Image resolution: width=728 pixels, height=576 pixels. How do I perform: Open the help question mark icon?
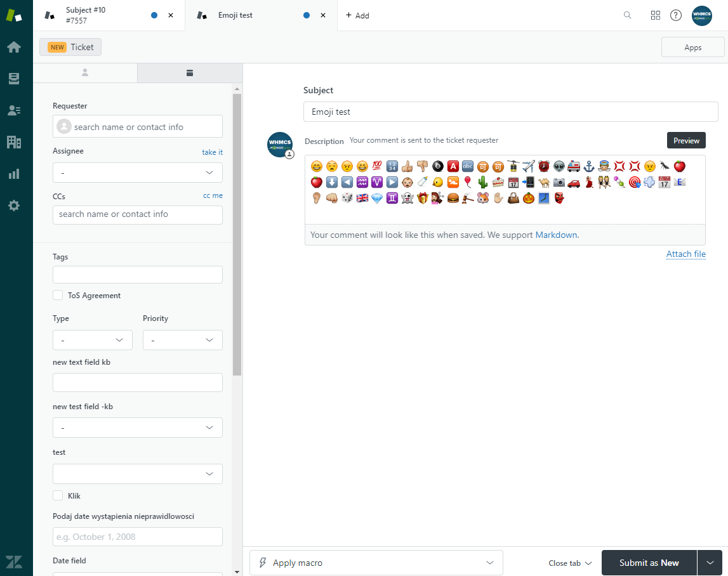[675, 15]
